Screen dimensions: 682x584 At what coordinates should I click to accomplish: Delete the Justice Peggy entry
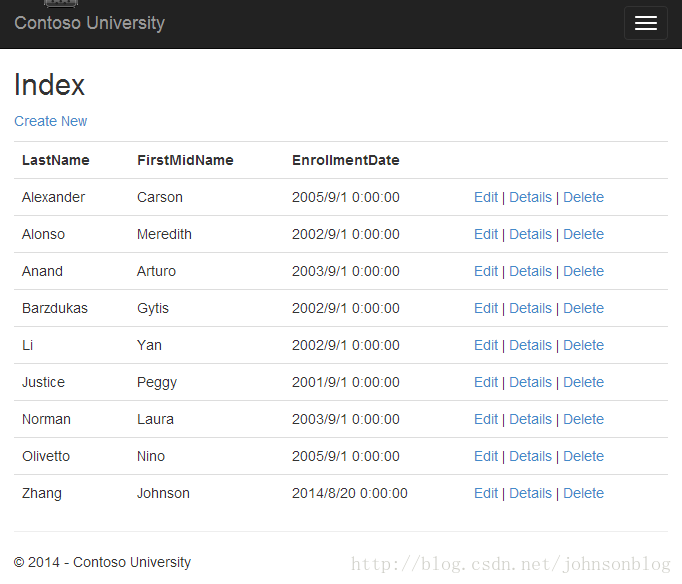[x=583, y=382]
